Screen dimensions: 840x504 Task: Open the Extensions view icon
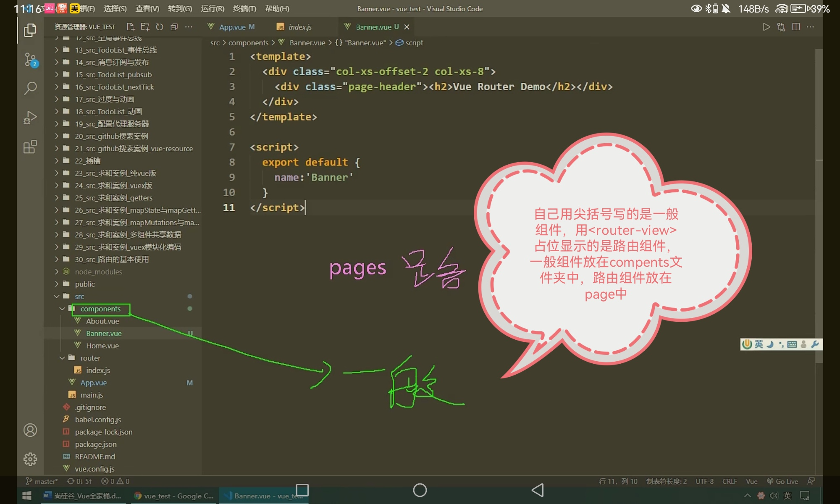click(x=30, y=147)
